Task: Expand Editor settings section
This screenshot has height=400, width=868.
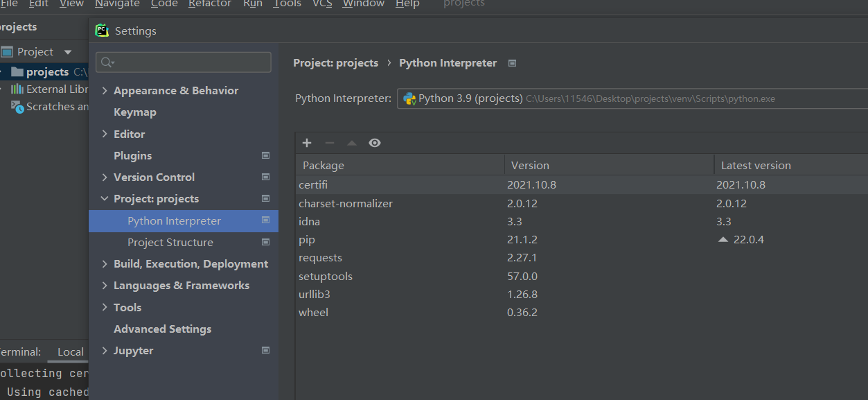Action: click(x=105, y=134)
